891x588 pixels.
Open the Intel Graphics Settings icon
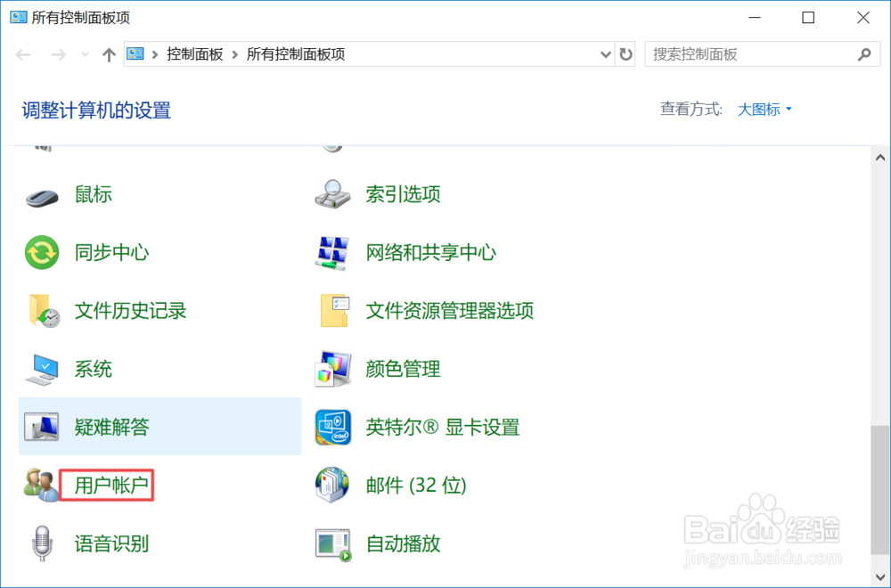point(331,427)
